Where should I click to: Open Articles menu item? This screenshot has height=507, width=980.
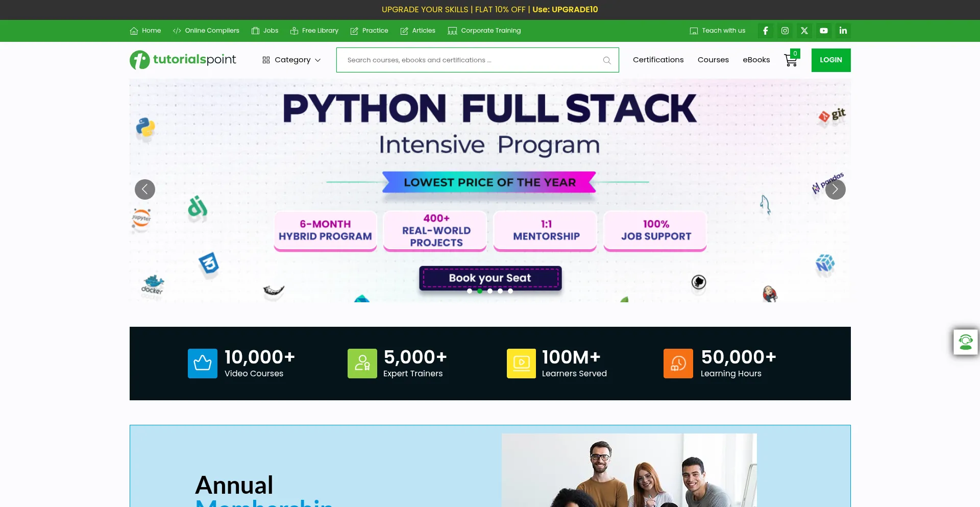tap(418, 31)
